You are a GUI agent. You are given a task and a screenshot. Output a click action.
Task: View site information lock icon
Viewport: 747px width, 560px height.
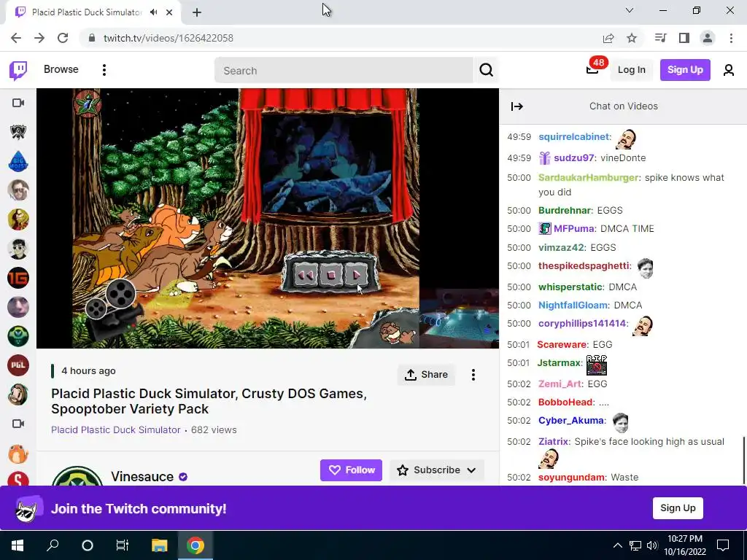(92, 38)
